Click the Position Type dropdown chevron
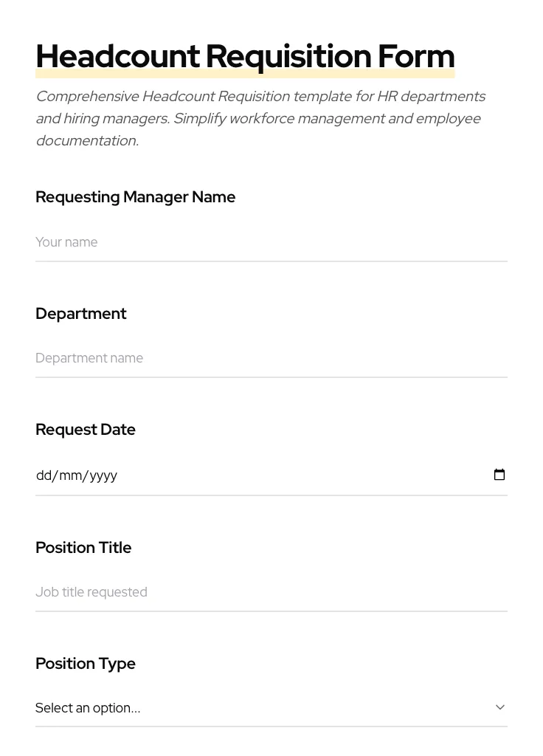 [500, 707]
